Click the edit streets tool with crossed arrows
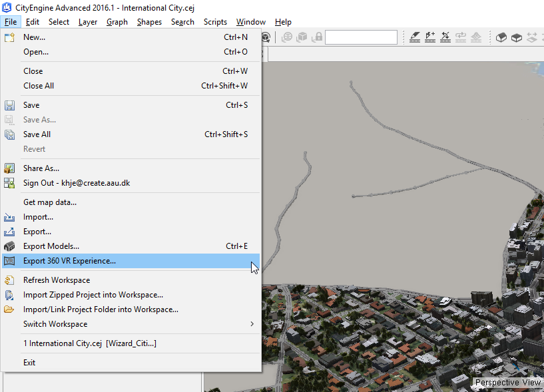This screenshot has height=392, width=544. click(x=445, y=37)
